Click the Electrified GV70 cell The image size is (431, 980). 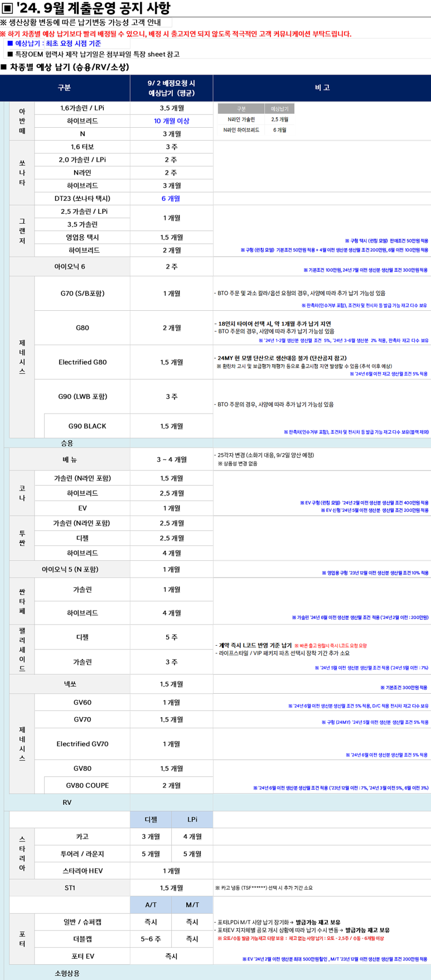(83, 744)
